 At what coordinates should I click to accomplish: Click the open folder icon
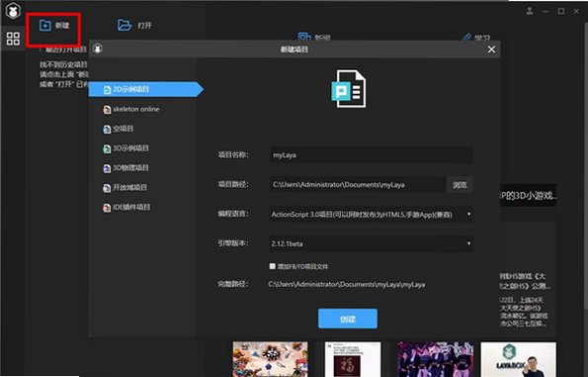tap(125, 25)
